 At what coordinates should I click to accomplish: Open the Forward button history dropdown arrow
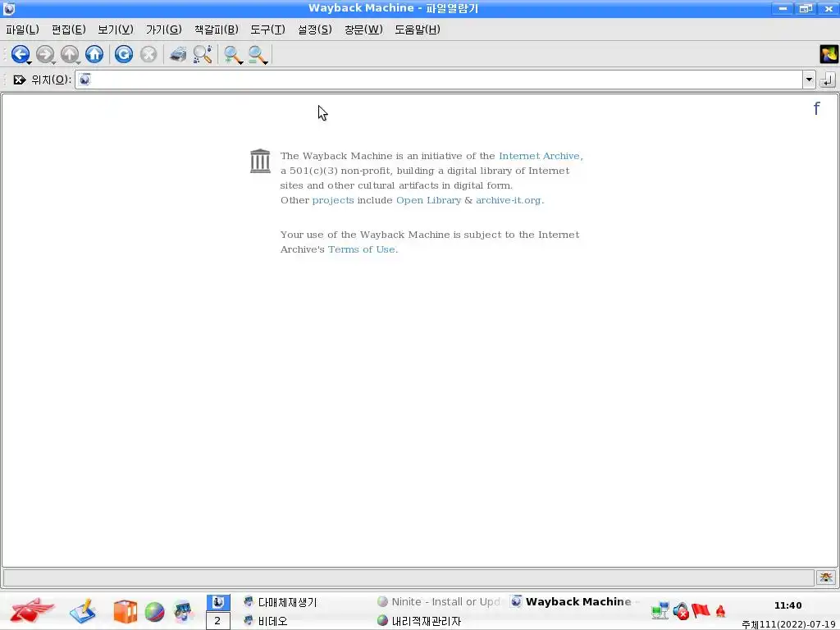coord(53,62)
